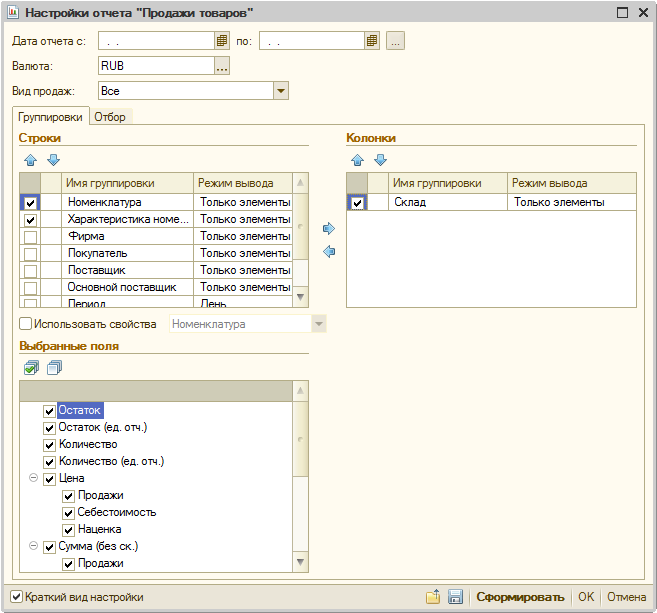Move column grouping up in Колонки
Image resolution: width=657 pixels, height=613 pixels.
pos(357,160)
